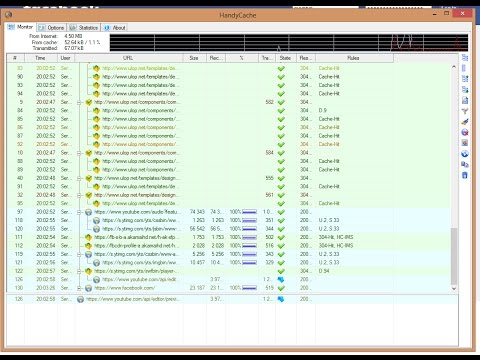Click shield icon of fb-s-b-a.akamaihd.net row 111
Viewport: 480px width, 360px height.
[88, 237]
